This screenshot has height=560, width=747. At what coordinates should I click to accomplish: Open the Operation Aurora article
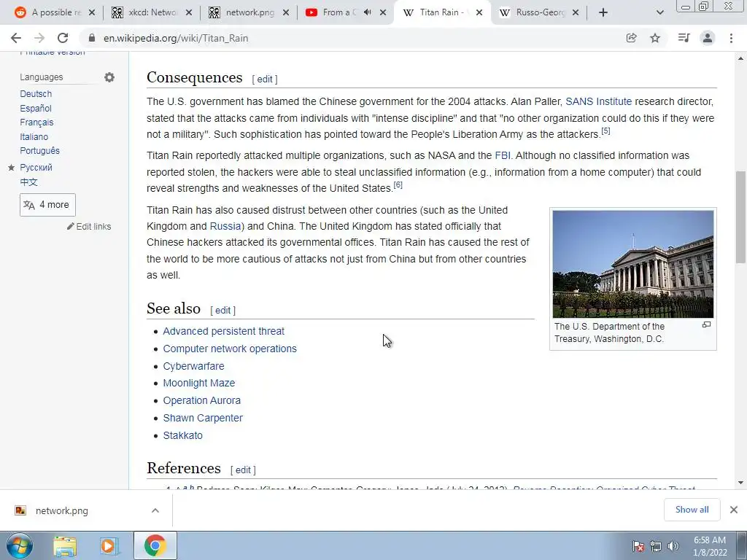(201, 400)
